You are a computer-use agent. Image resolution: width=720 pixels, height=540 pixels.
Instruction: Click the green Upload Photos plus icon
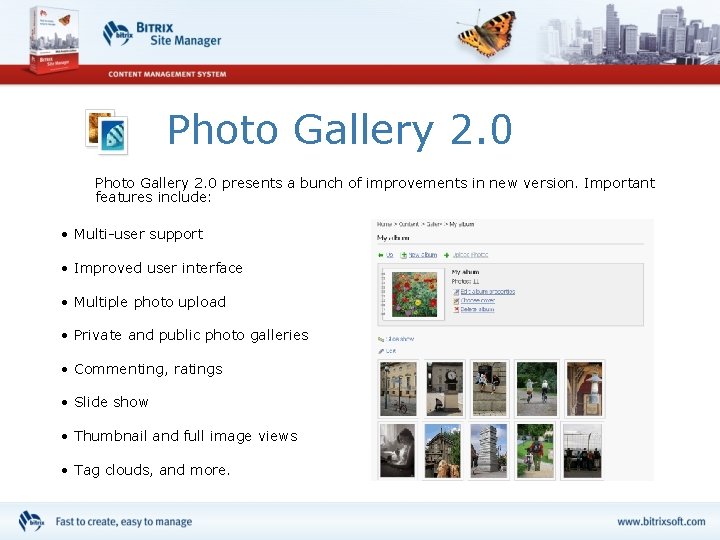coord(446,255)
